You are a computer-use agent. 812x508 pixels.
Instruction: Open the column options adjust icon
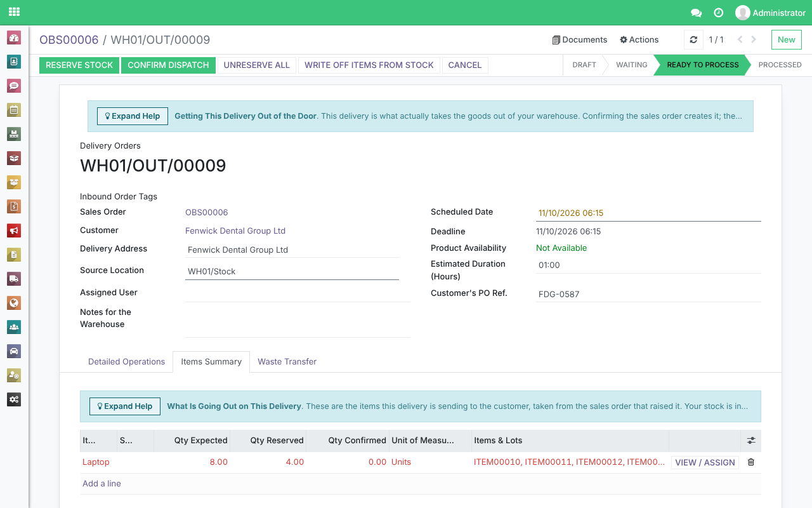pyautogui.click(x=751, y=441)
